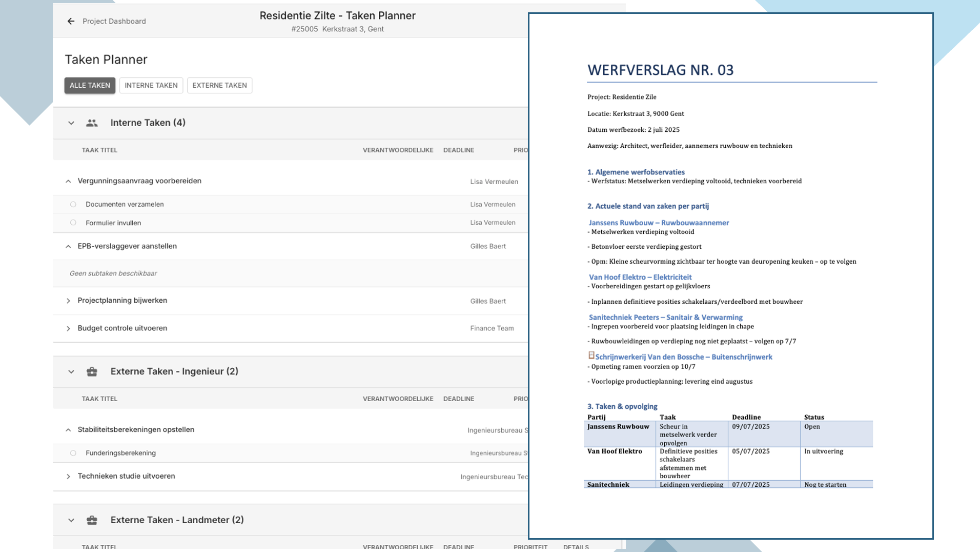The image size is (980, 552).
Task: Collapse Externe Taken - Ingenieur section
Action: (71, 372)
